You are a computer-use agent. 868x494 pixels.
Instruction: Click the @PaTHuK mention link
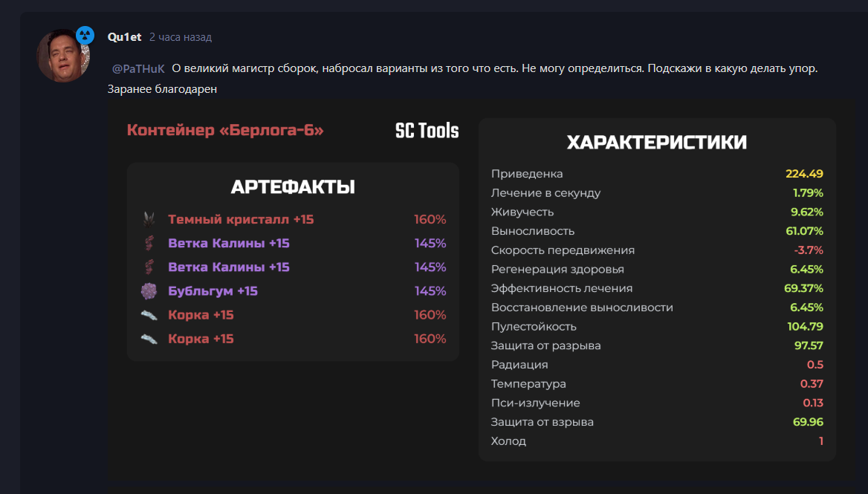pyautogui.click(x=138, y=68)
